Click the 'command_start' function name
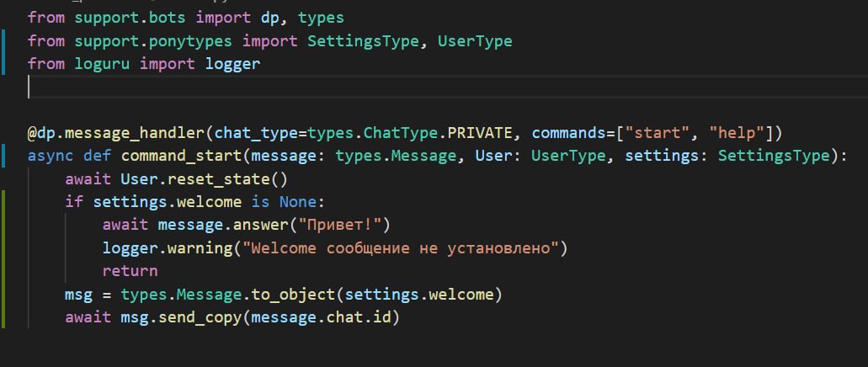The width and height of the screenshot is (868, 367). (182, 157)
